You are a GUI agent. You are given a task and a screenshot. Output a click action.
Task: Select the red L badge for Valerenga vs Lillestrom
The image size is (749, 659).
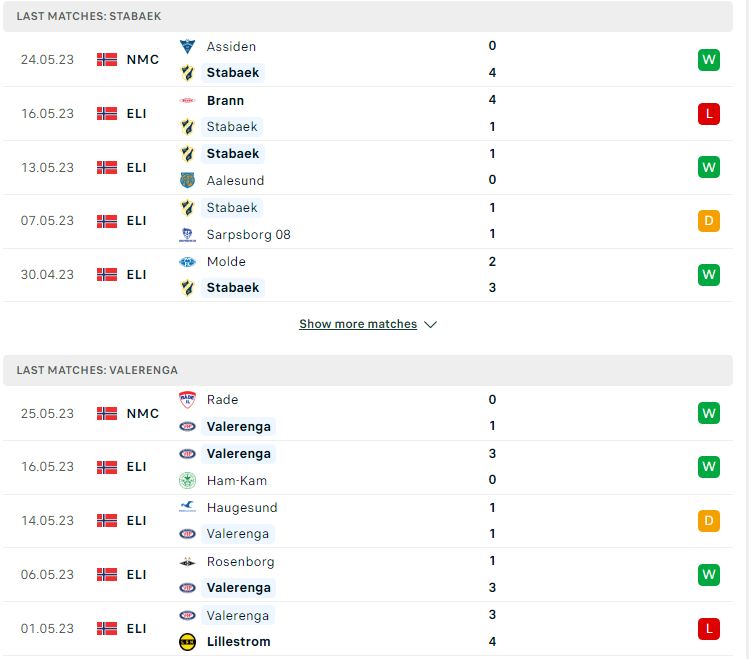(708, 628)
